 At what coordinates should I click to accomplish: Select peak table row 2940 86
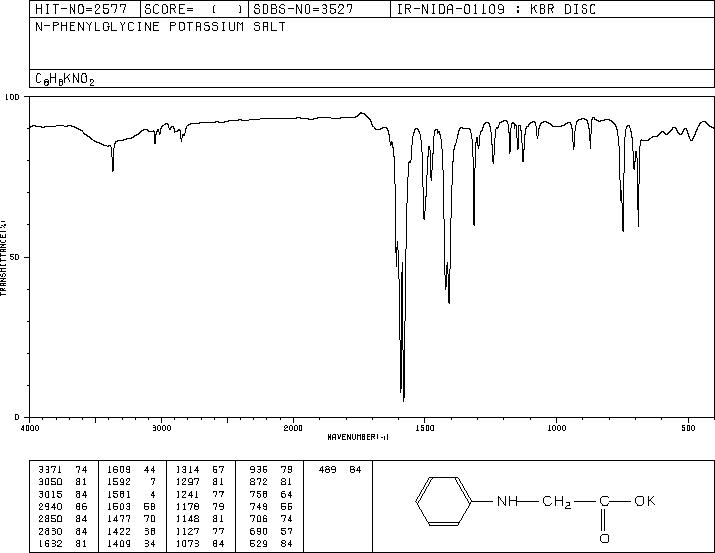click(62, 506)
